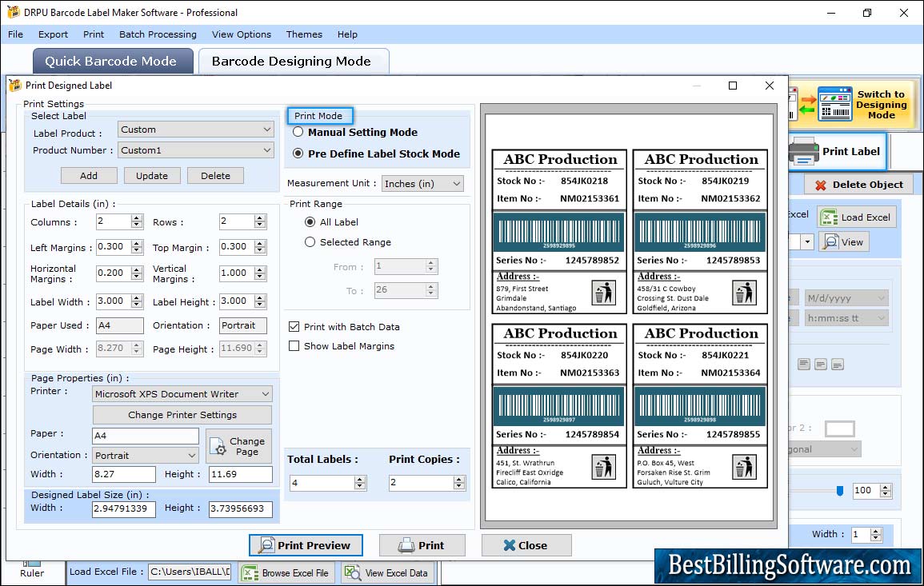Click the align left icon in side panel
This screenshot has width=924, height=586.
804,365
